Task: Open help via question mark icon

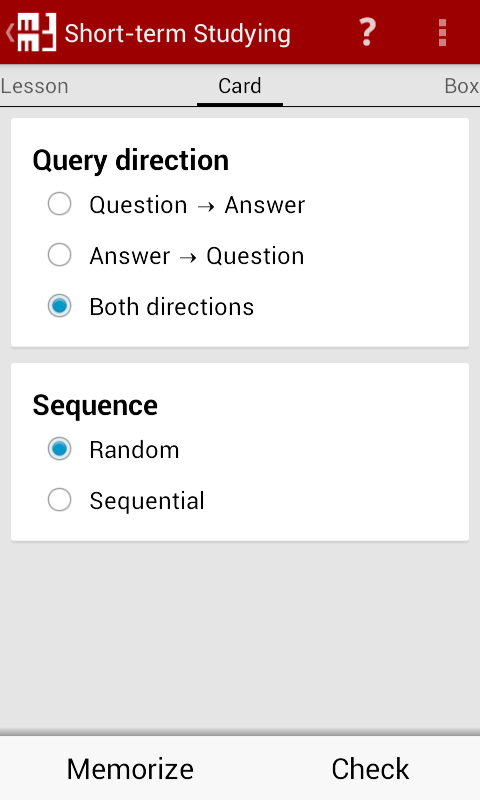Action: (x=367, y=32)
